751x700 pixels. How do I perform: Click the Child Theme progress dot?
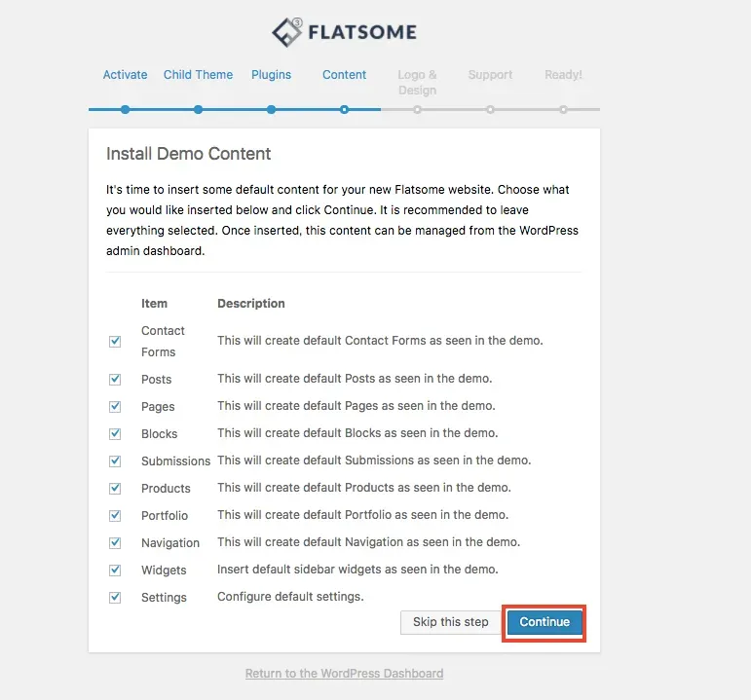tap(198, 110)
